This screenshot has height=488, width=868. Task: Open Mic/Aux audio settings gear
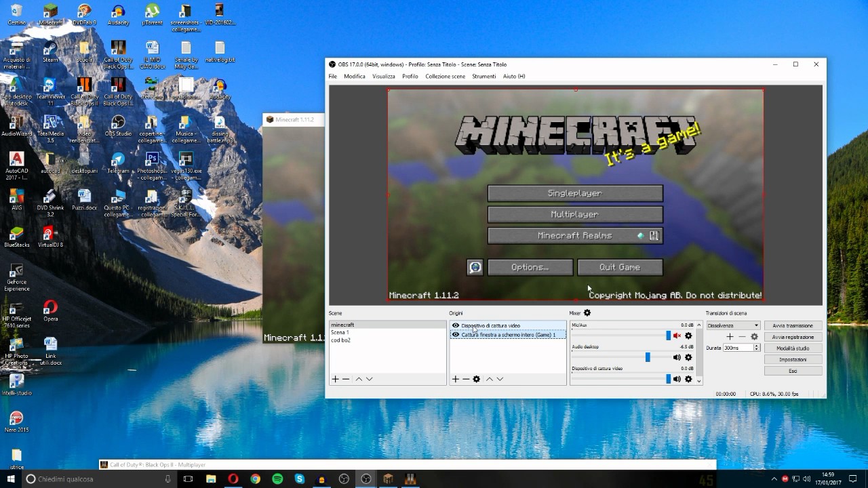pos(688,335)
